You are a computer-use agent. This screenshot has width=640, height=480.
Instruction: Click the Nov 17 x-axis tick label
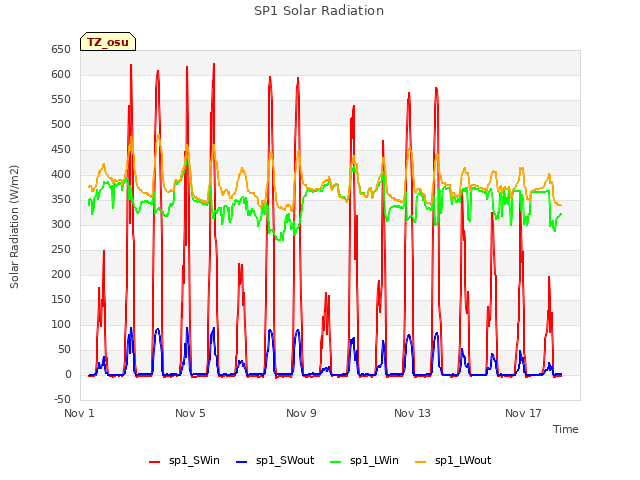pos(523,413)
